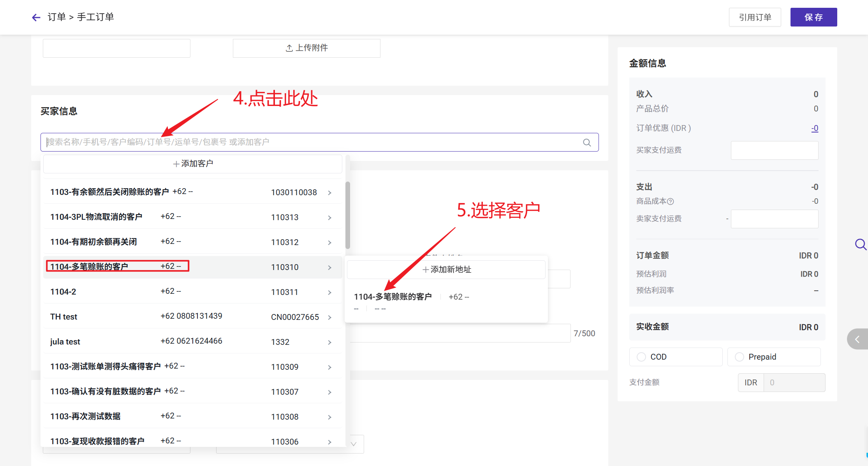
Task: Select the Prepaid payment option
Action: pos(739,357)
